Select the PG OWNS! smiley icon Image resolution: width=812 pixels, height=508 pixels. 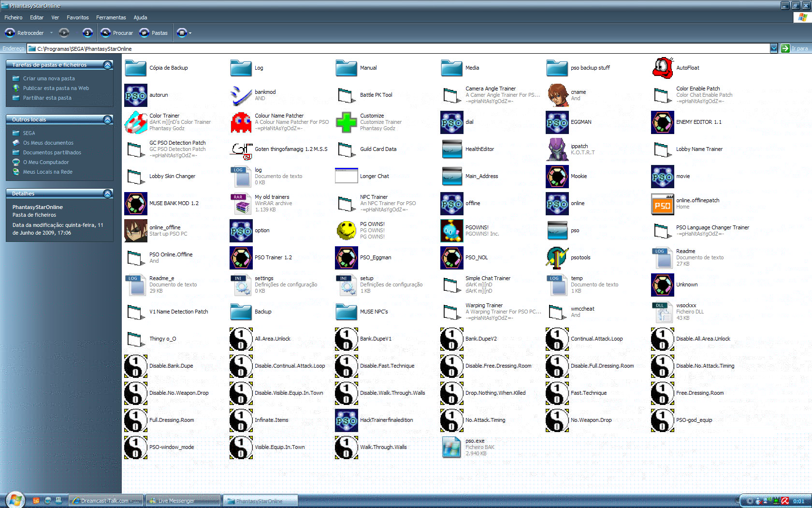tap(346, 230)
